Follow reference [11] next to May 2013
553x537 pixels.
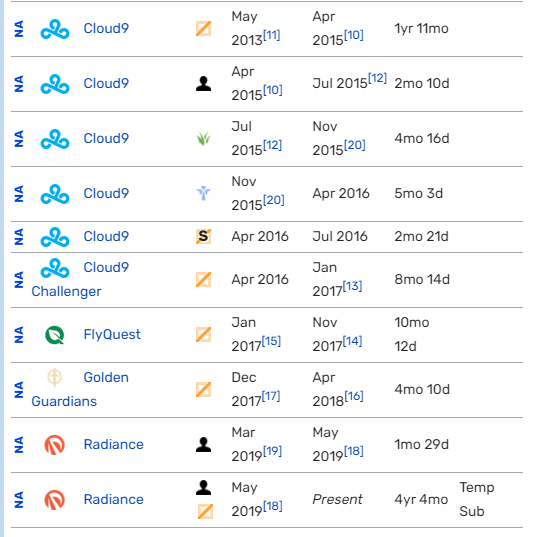pos(272,36)
